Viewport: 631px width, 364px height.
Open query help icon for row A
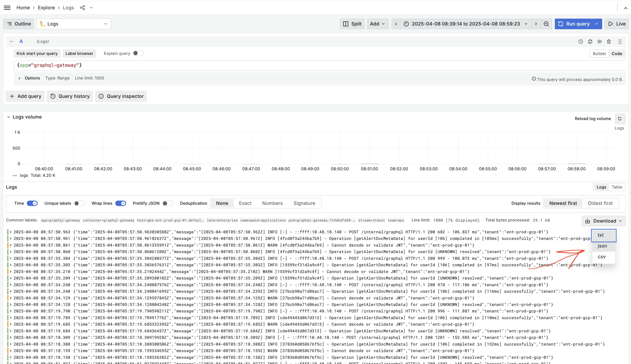pyautogui.click(x=581, y=41)
